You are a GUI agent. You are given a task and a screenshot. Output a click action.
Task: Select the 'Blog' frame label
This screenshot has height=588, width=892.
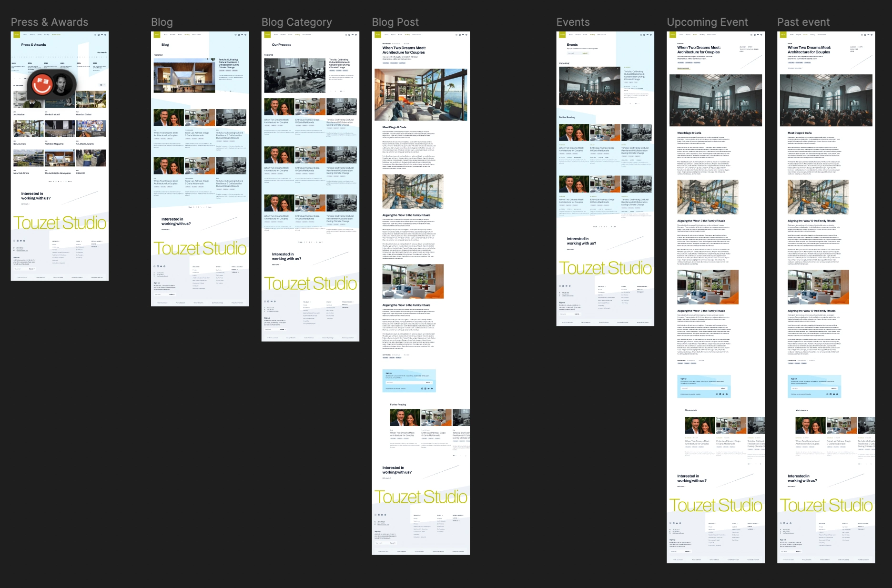click(162, 22)
